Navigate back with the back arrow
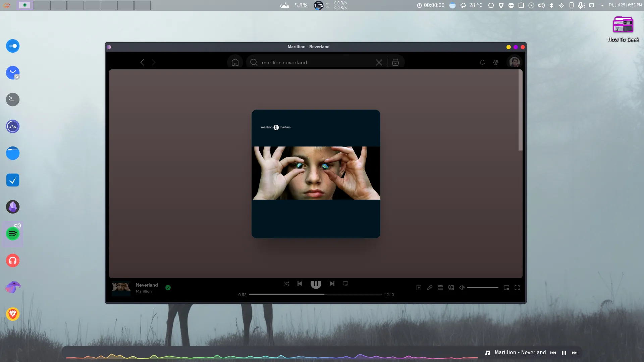 pos(142,62)
